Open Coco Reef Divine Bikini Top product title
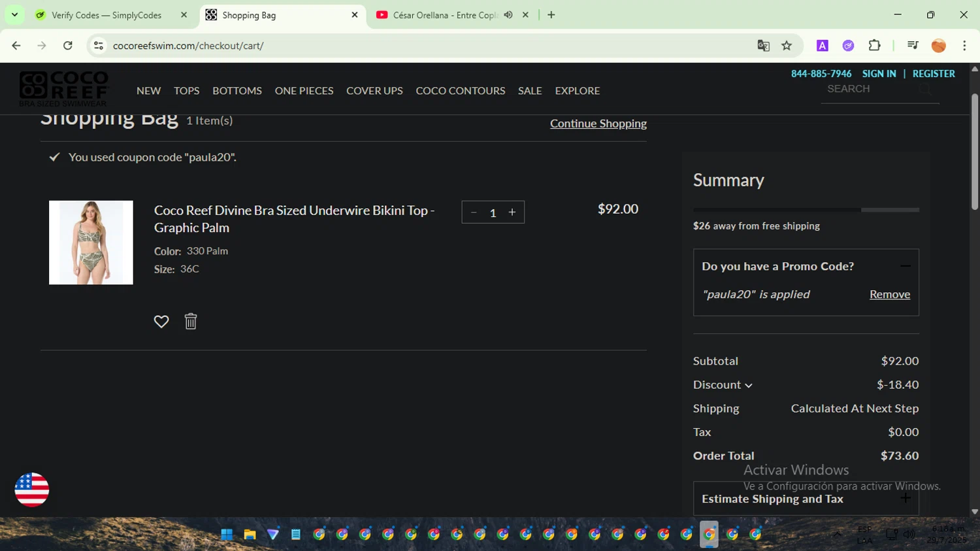The width and height of the screenshot is (980, 551). pos(294,219)
